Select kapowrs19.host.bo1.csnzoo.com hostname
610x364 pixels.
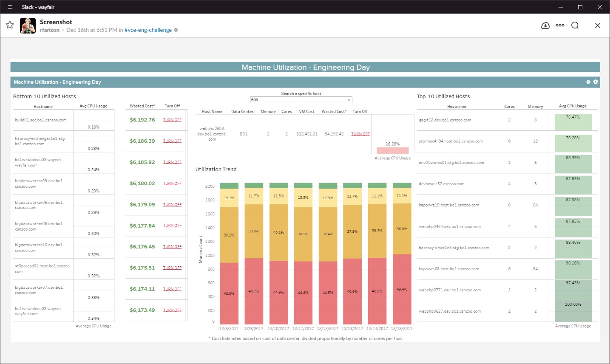pyautogui.click(x=449, y=205)
